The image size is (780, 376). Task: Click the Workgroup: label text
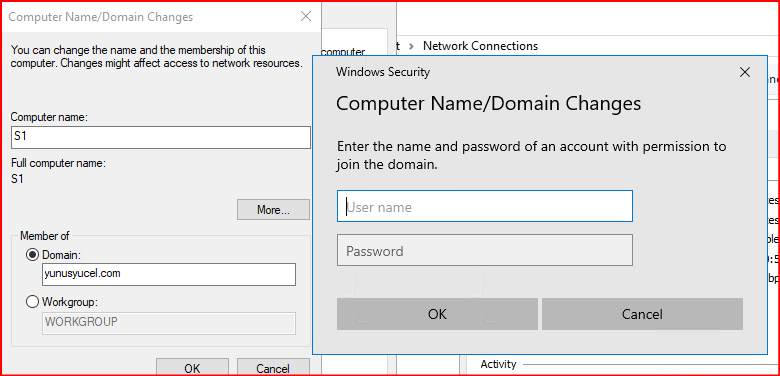[x=71, y=301]
